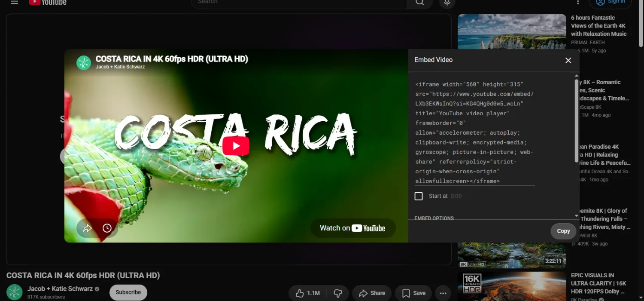Open the 8K Romantic Scenic Landscapes title
Screen dimensions: 644x301
(604, 90)
